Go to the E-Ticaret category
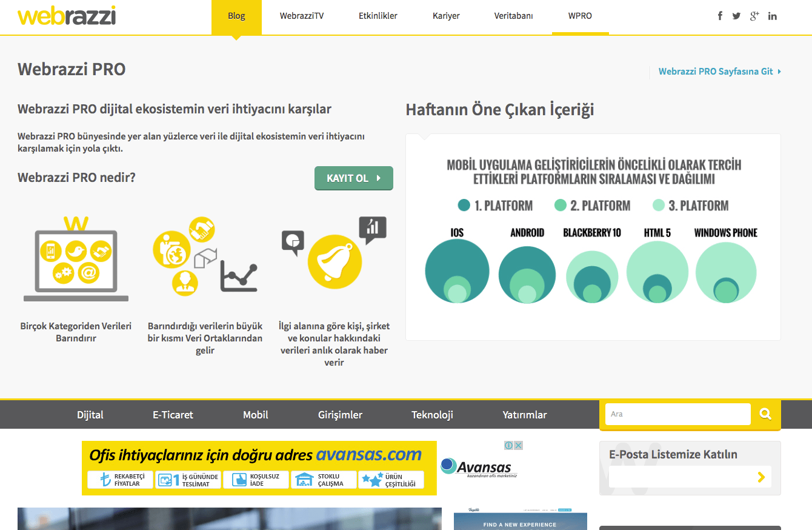 173,415
